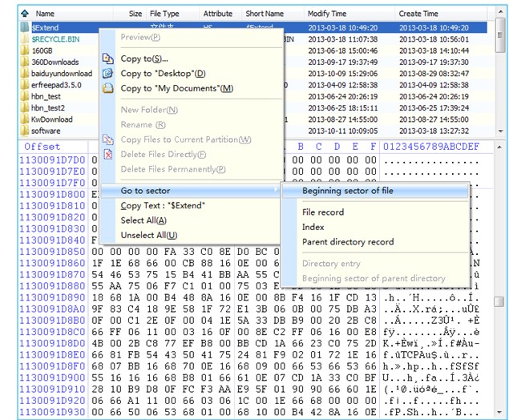The width and height of the screenshot is (509, 420).
Task: Choose Copy Text : "$Extend"
Action: pos(163,206)
